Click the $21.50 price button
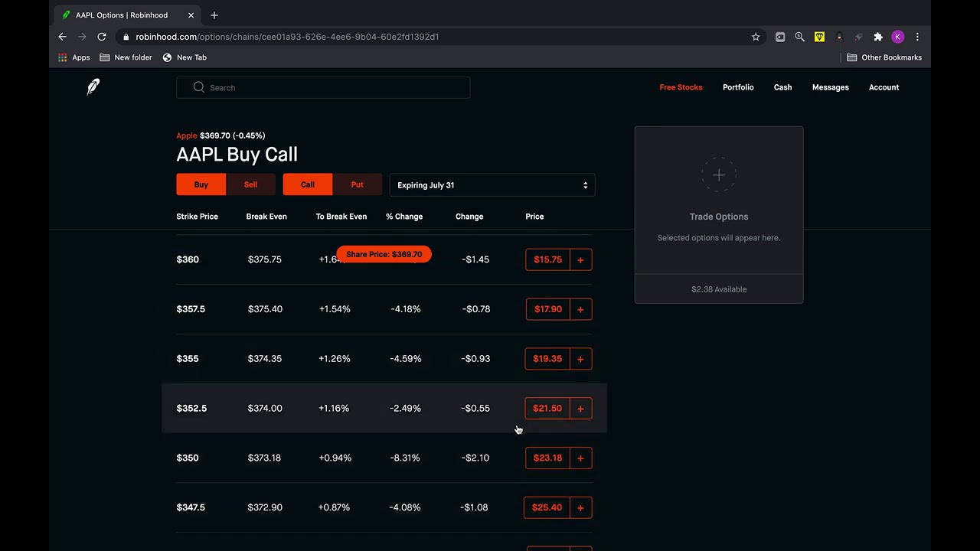The image size is (980, 551). [547, 409]
